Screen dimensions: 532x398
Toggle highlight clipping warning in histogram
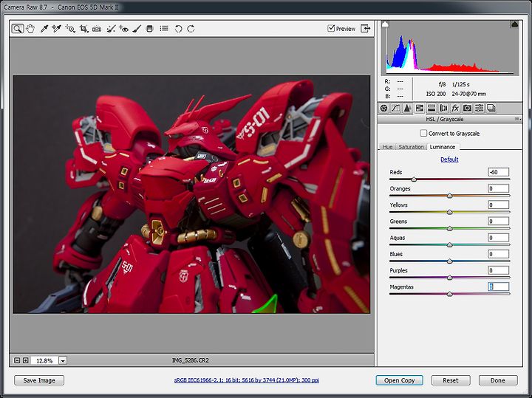coord(515,24)
